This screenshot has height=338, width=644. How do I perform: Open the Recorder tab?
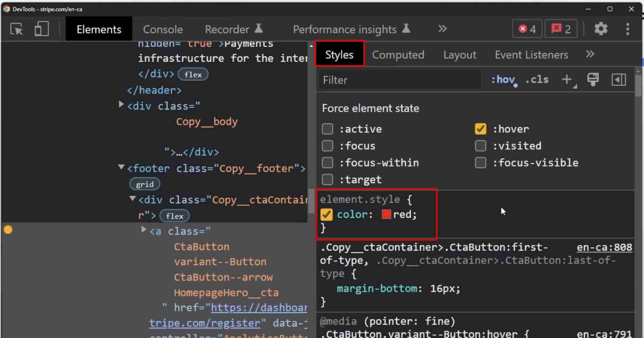(x=234, y=29)
